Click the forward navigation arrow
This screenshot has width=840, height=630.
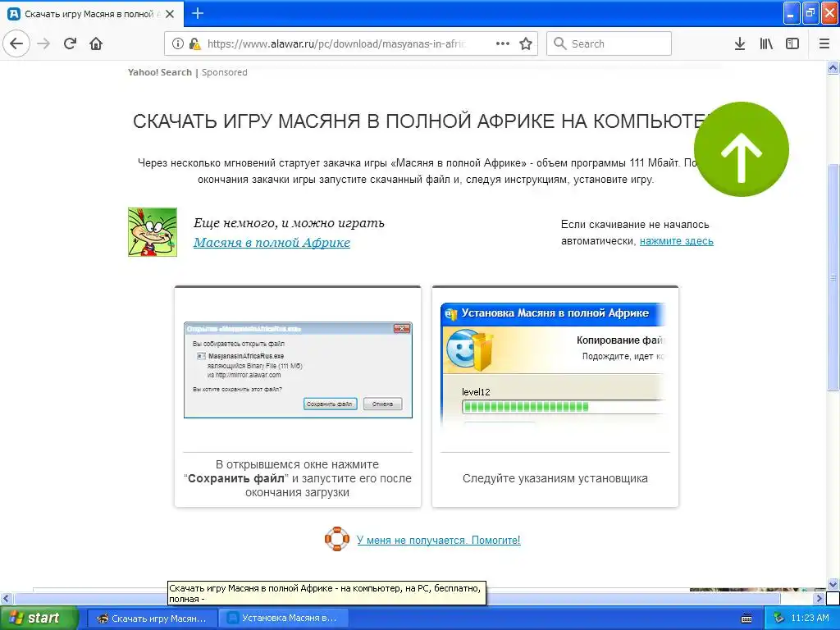44,44
